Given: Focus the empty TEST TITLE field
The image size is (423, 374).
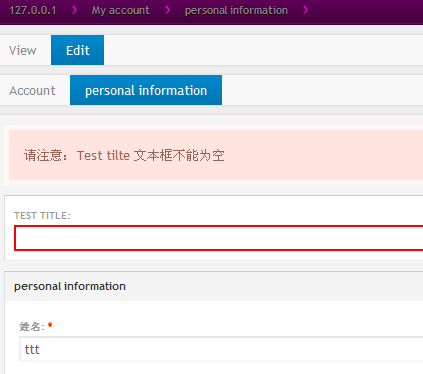Looking at the screenshot, I should coord(219,238).
